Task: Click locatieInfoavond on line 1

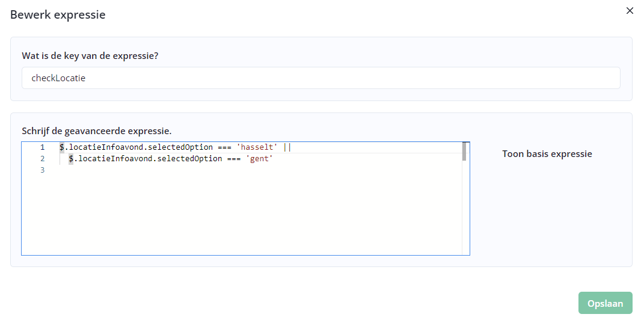Action: (102, 147)
